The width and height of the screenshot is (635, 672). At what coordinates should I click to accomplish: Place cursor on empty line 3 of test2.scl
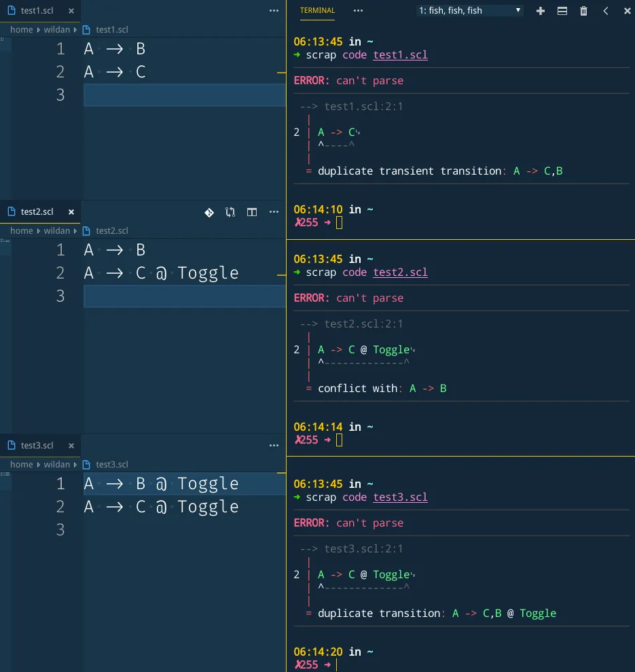(184, 296)
